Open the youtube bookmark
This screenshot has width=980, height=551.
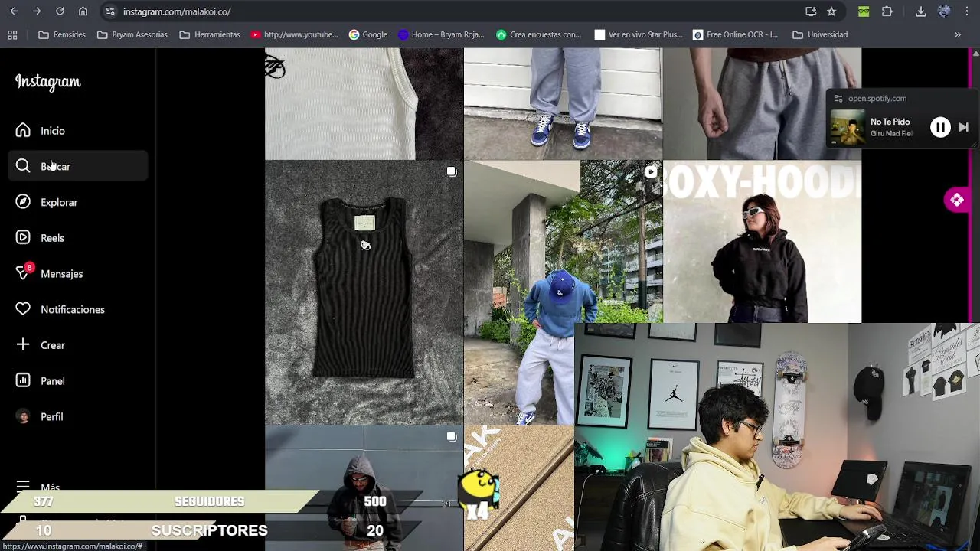(294, 34)
